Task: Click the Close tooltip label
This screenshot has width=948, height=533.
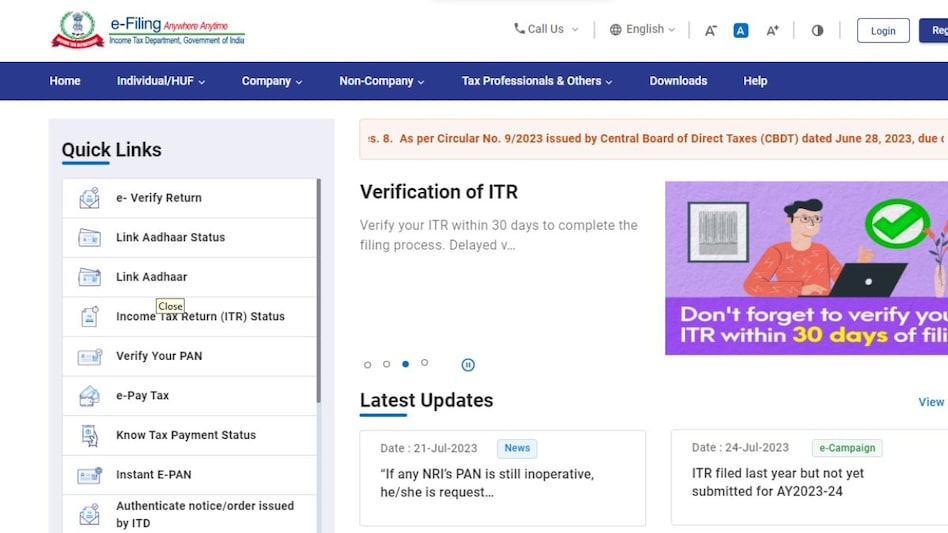Action: click(170, 306)
